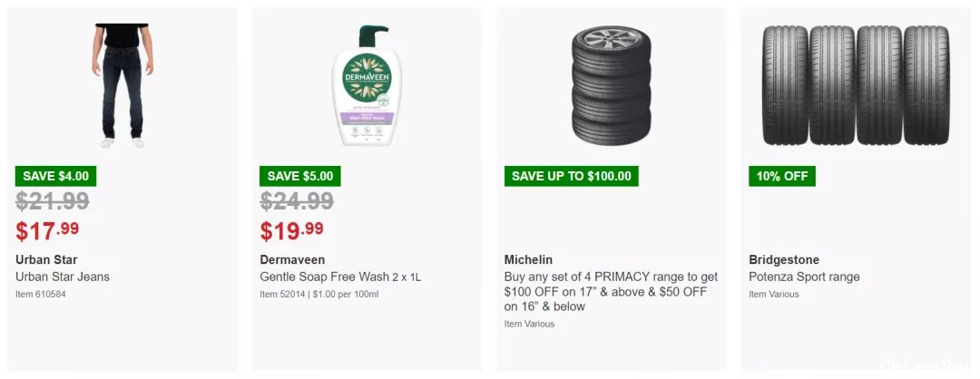Click the SAVE UP TO $100.00 badge
The width and height of the screenshot is (980, 379).
pos(572,176)
